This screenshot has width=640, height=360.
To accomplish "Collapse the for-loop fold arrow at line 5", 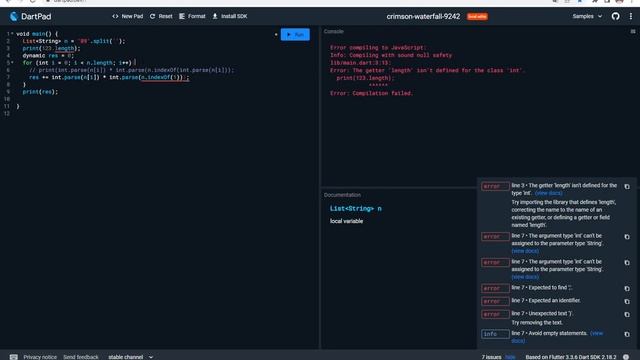I will coord(12,63).
